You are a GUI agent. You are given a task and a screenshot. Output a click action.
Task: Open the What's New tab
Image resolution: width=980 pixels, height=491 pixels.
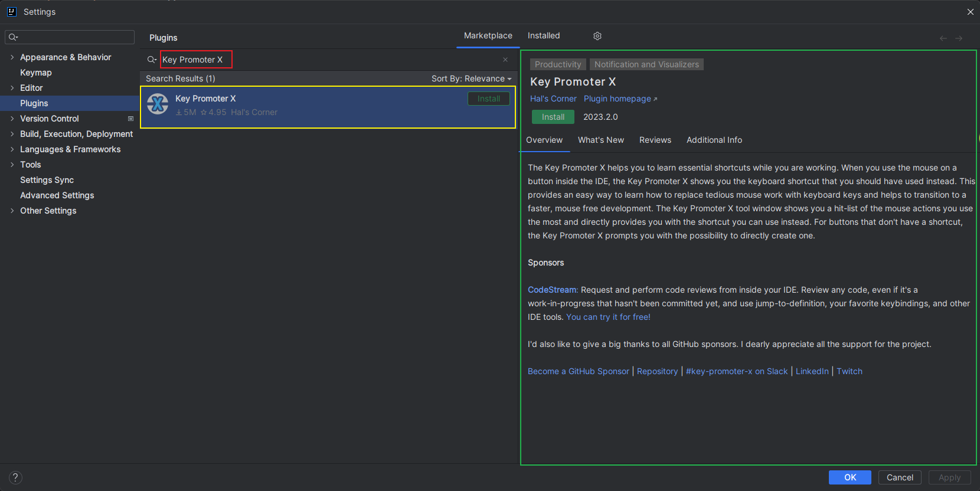tap(601, 140)
